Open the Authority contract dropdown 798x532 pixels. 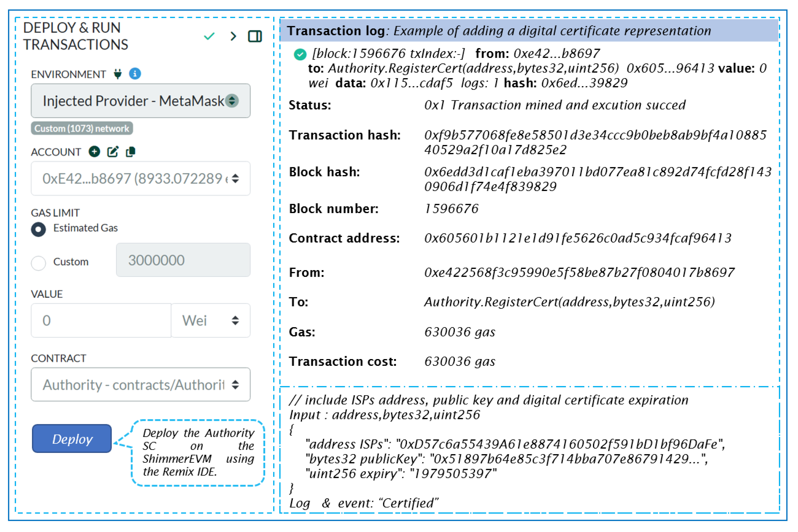[x=140, y=385]
